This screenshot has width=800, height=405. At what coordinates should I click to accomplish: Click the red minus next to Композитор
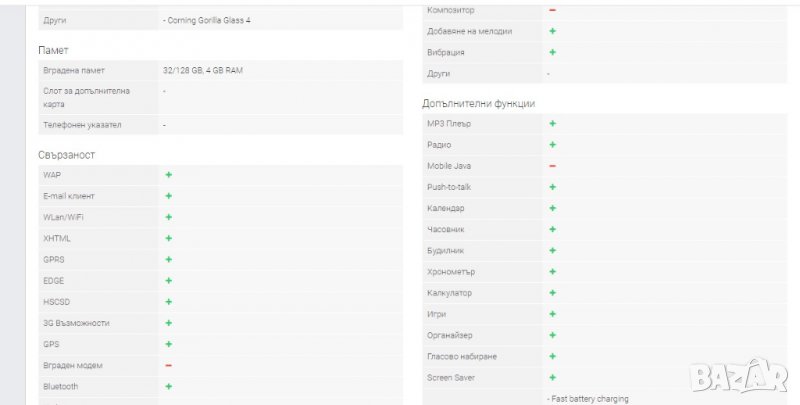coord(552,10)
